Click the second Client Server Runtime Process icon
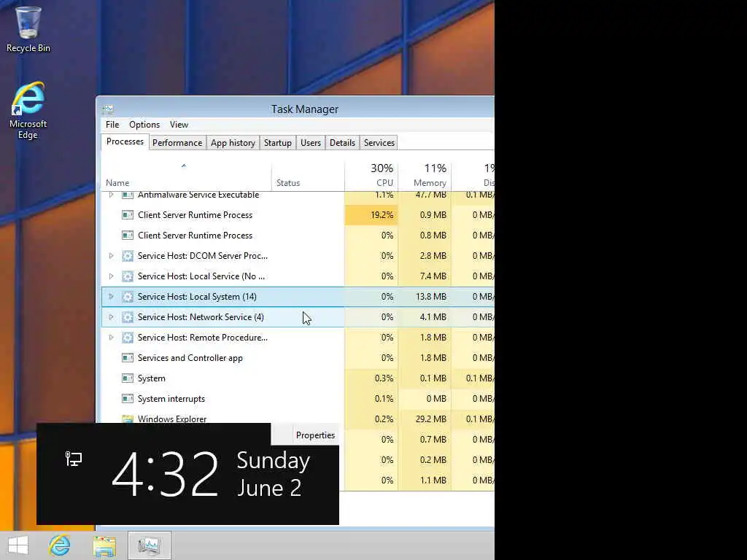The height and width of the screenshot is (560, 747). [x=127, y=236]
